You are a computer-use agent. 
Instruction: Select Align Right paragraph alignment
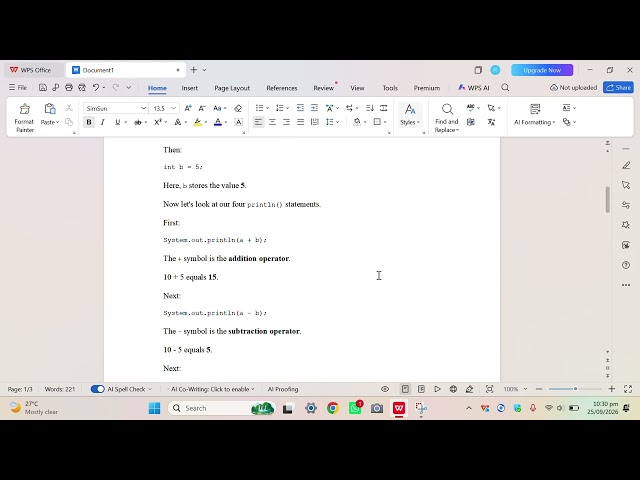(286, 122)
